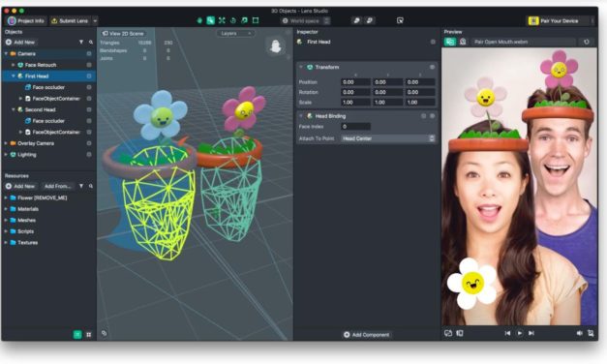
Task: Click the crop icon at preview bottom-right
Action: coord(591,333)
